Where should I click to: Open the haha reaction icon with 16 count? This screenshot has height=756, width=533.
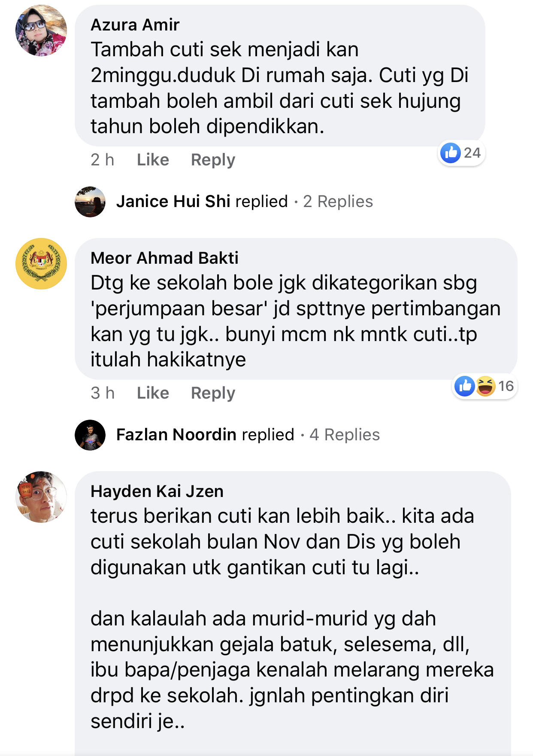(486, 386)
